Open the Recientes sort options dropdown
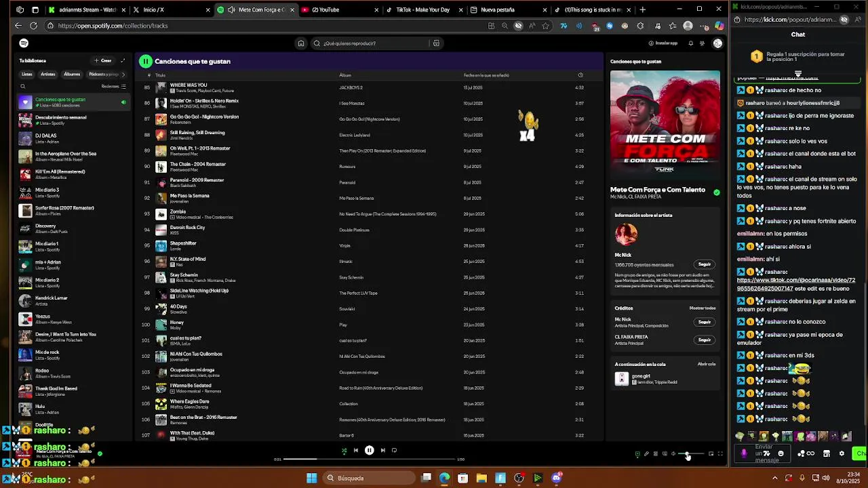The image size is (868, 488). (113, 86)
